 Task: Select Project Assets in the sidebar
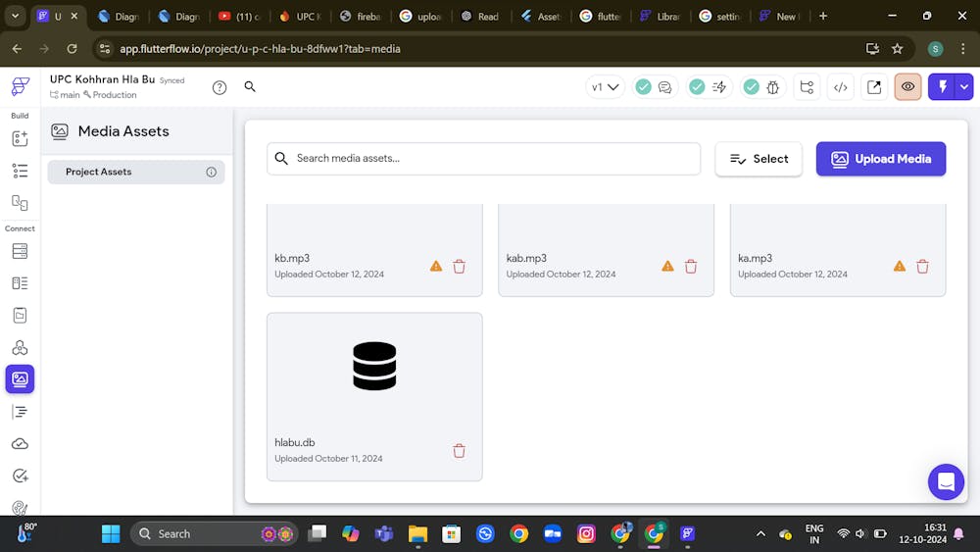[x=98, y=172]
